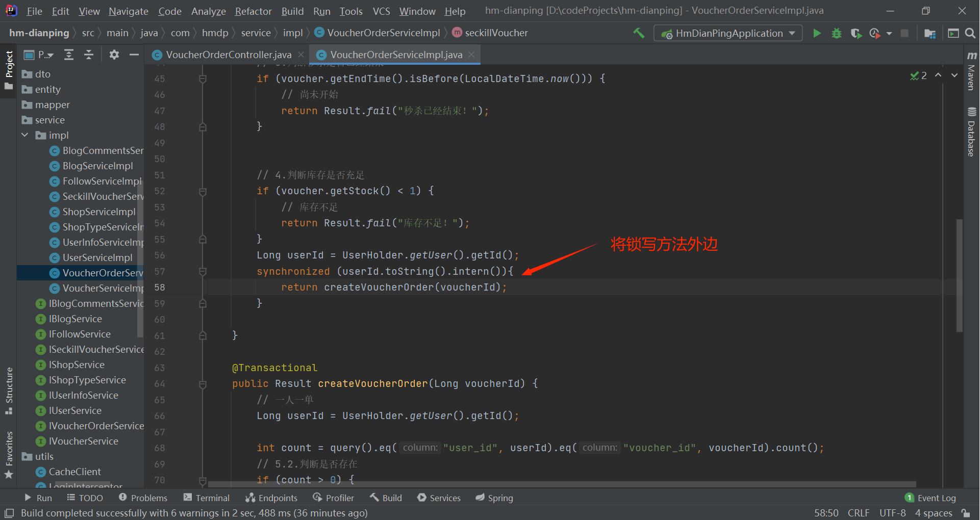This screenshot has width=980, height=520.
Task: Click the disabled Stop square icon
Action: 904,33
